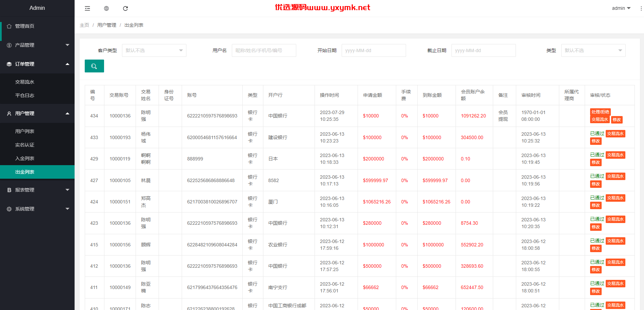The width and height of the screenshot is (644, 310).
Task: Click 已通过 status for row 427
Action: tap(597, 176)
